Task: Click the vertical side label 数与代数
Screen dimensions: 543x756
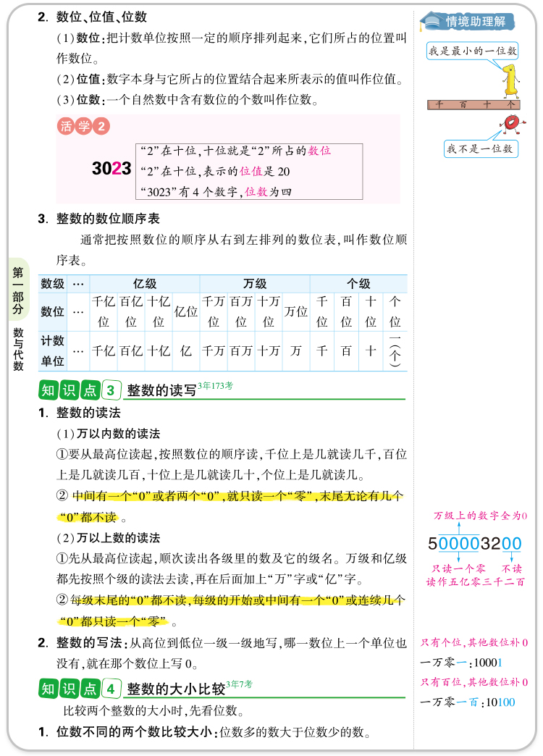Action: coord(18,349)
